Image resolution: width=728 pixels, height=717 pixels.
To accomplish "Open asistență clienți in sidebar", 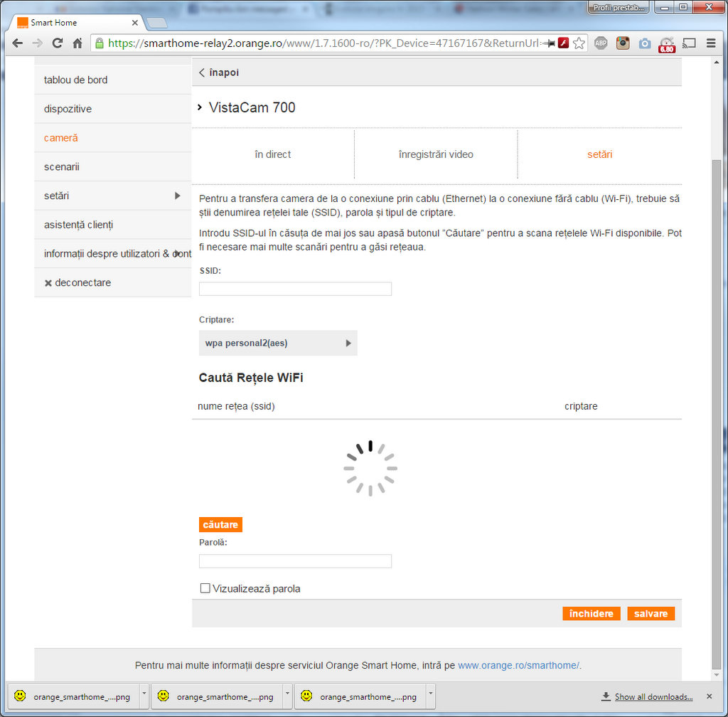I will click(113, 225).
